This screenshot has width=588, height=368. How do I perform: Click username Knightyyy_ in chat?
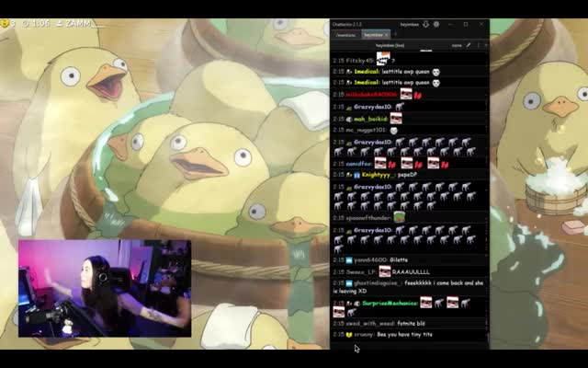tap(378, 175)
